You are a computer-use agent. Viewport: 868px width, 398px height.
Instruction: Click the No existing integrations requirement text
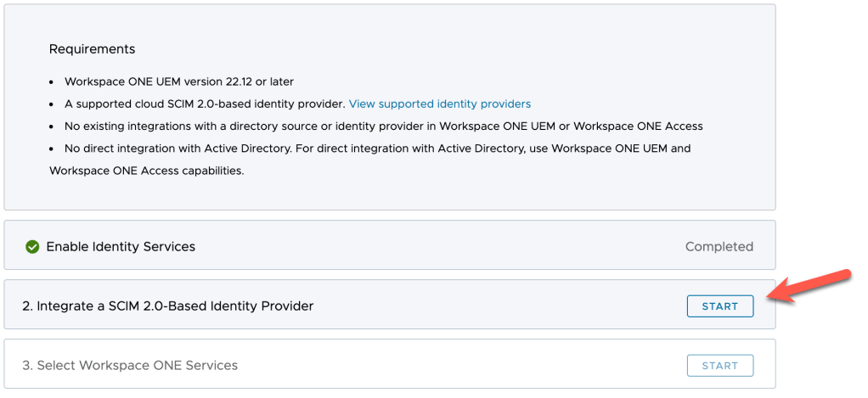click(x=383, y=126)
